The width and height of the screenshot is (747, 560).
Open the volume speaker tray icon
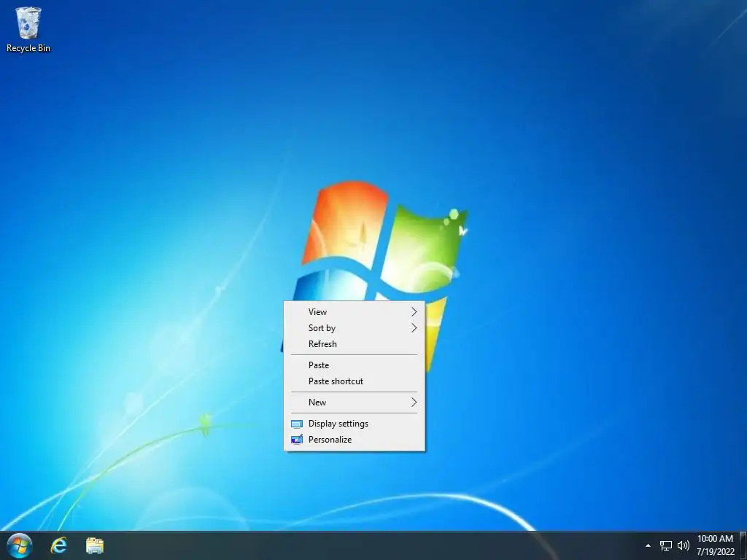[683, 545]
